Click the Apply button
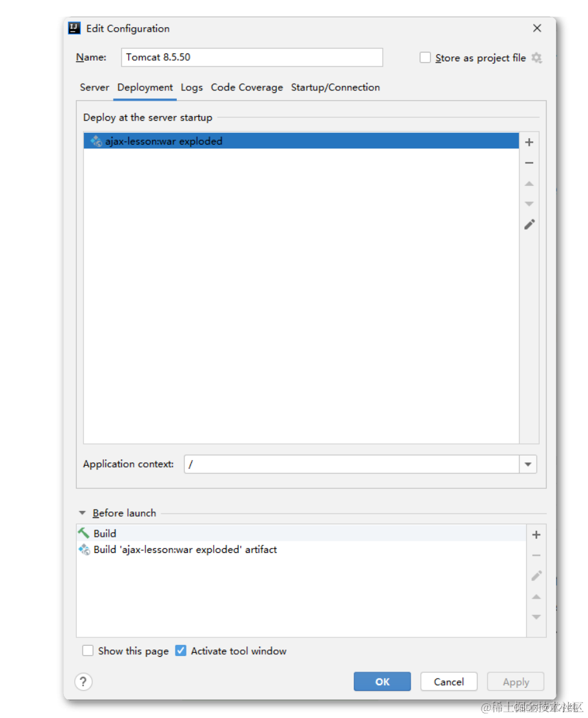The width and height of the screenshot is (588, 718). pos(516,682)
